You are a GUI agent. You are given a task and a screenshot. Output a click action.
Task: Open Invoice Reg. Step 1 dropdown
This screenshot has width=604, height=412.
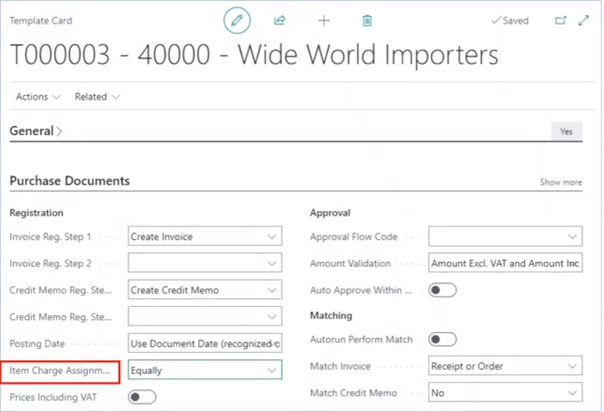coord(205,237)
